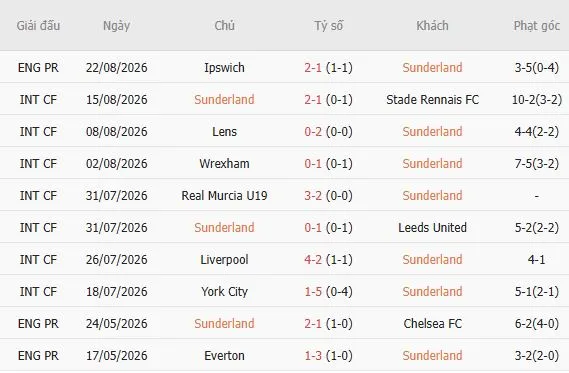Screen dimensions: 569x373
Task: Select Sunderland in the Stade Rennais row
Action: [224, 100]
